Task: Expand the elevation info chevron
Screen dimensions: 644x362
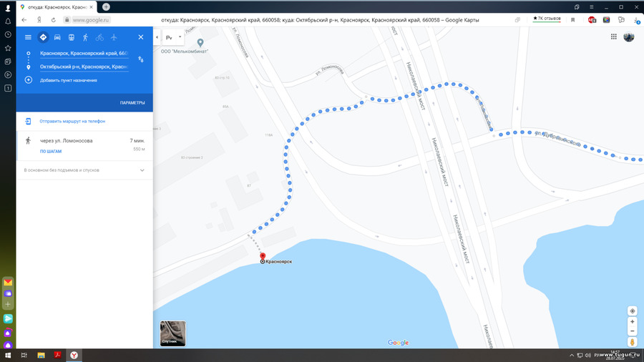Action: coord(142,170)
